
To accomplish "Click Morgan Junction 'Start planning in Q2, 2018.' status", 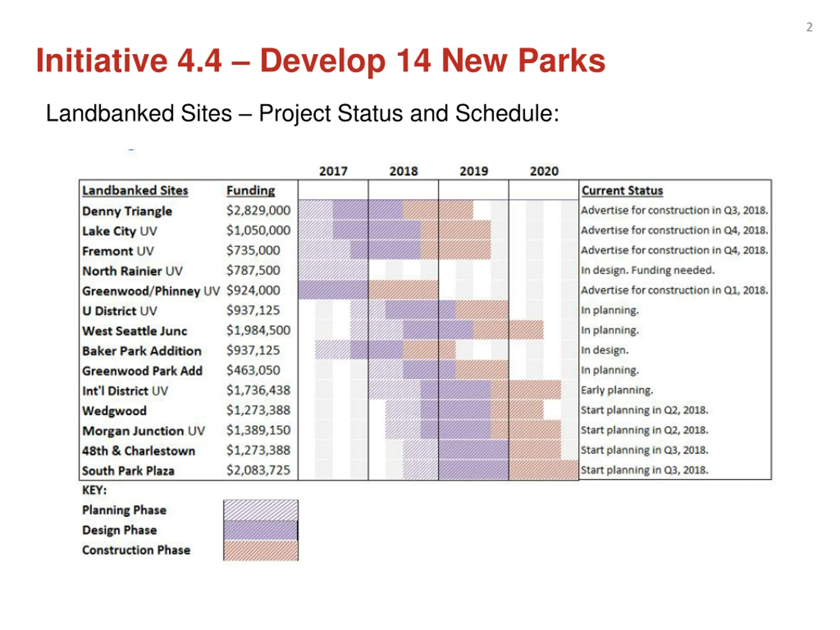I will (x=645, y=430).
